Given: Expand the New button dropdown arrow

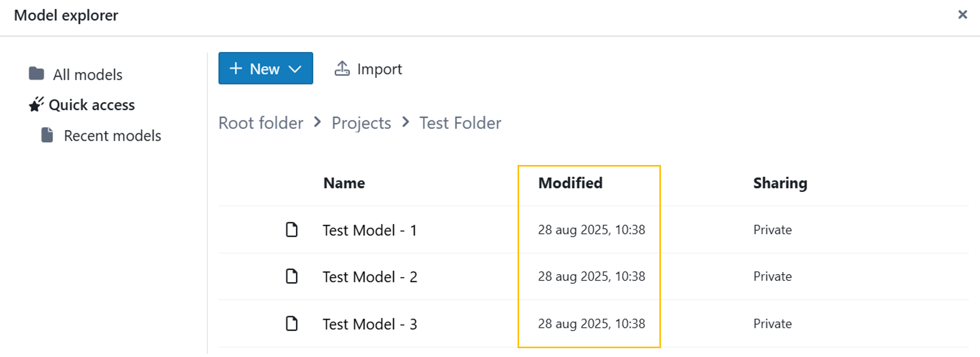Looking at the screenshot, I should (x=295, y=69).
